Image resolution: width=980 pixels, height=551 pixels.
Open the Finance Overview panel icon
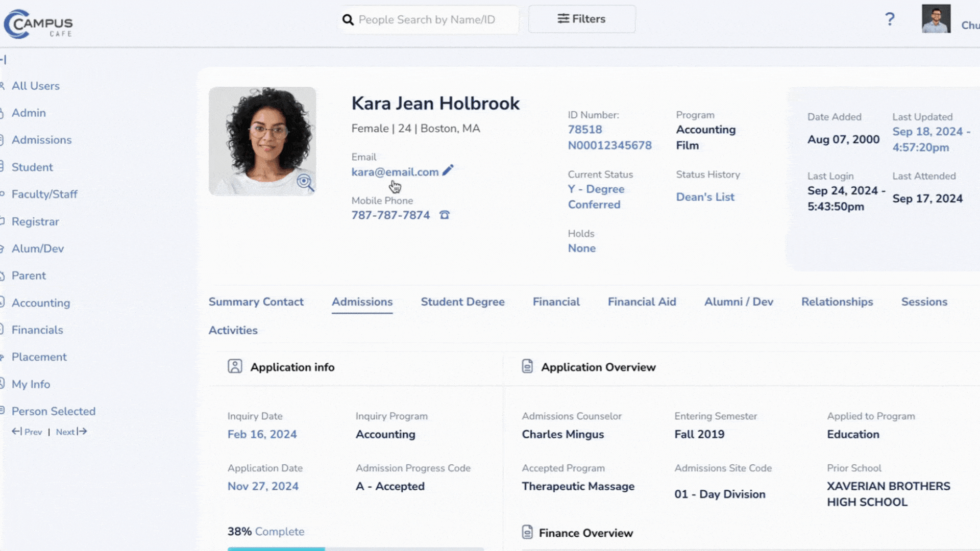pos(527,532)
